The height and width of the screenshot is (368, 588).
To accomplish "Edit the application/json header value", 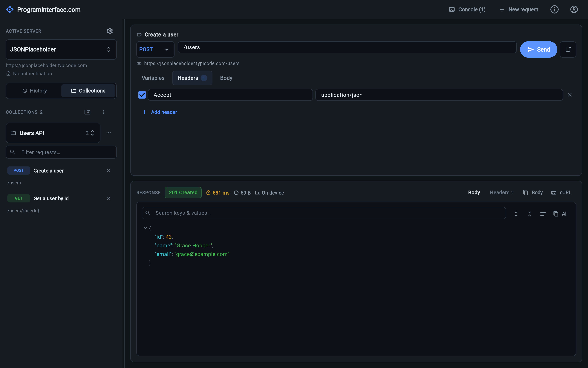I will pos(439,95).
